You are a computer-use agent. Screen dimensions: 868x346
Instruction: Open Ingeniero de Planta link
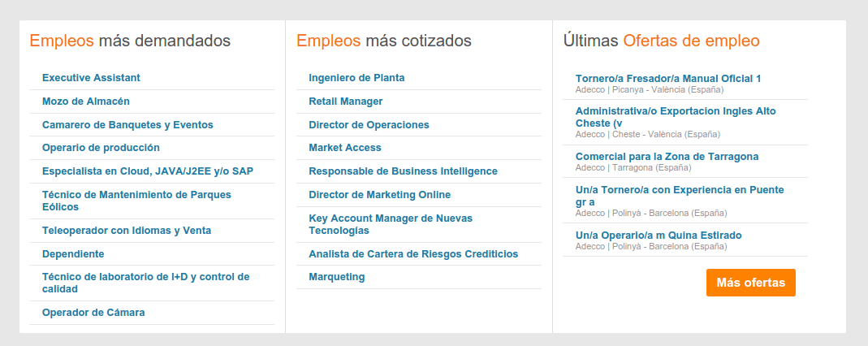click(x=356, y=78)
